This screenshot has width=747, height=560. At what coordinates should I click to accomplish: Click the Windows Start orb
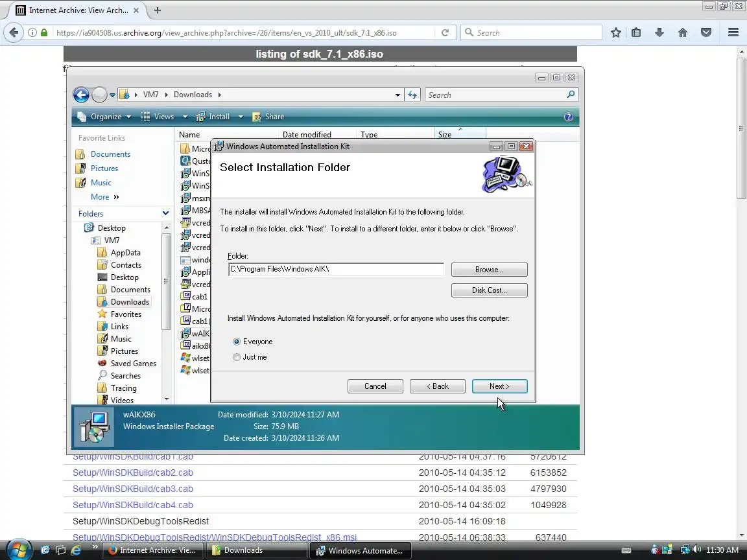click(19, 550)
